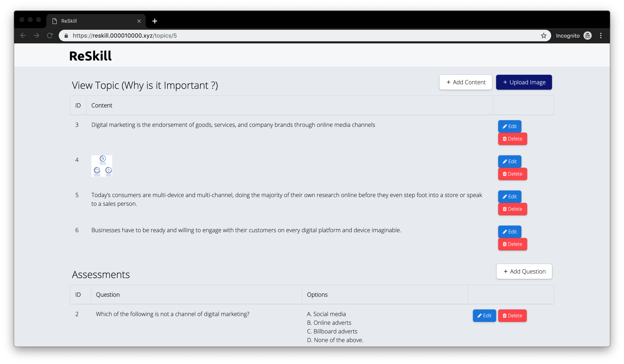This screenshot has width=624, height=364.
Task: Click the browser back arrow icon
Action: pyautogui.click(x=23, y=36)
